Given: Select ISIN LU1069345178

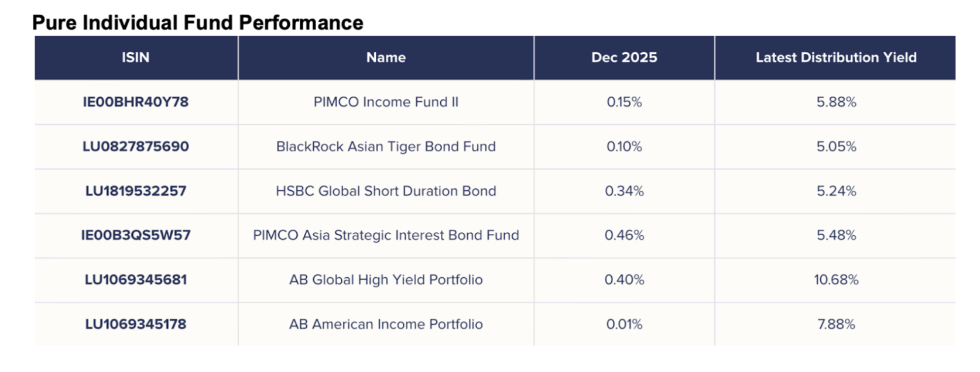Looking at the screenshot, I should point(136,324).
